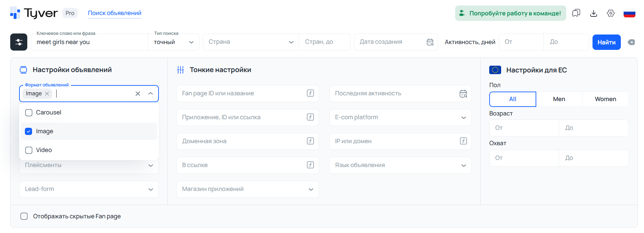Open the bookmarks icon in header

(576, 13)
